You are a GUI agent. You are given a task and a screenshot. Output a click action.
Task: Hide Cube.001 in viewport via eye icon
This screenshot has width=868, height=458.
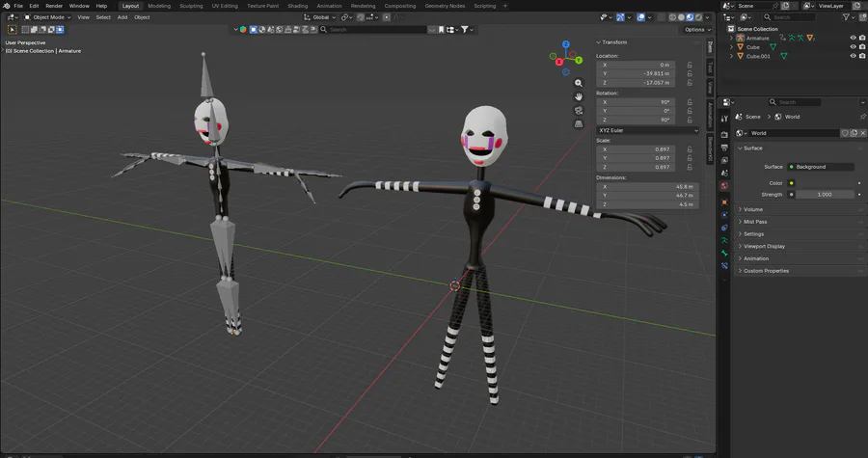pos(854,56)
